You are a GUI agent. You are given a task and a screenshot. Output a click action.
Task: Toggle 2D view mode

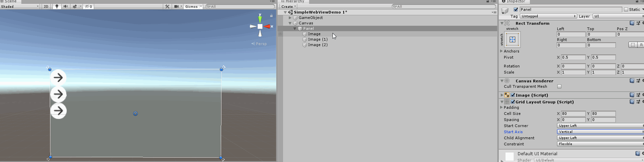(x=46, y=6)
